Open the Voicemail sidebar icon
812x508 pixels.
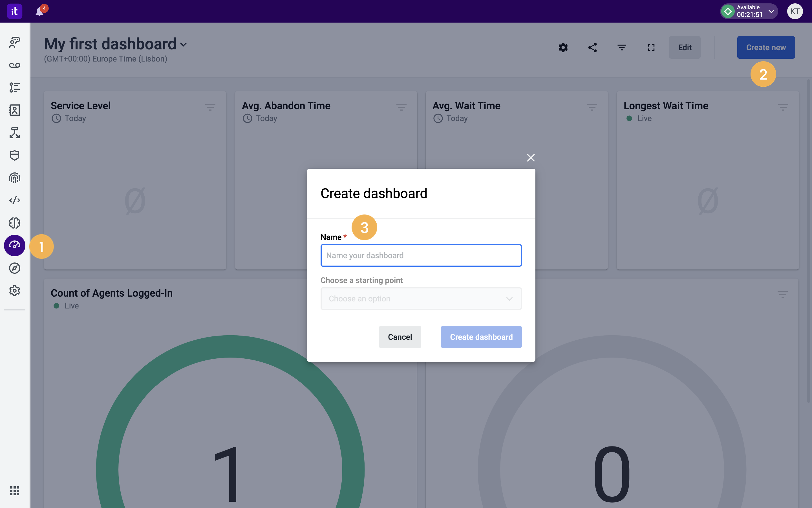pyautogui.click(x=14, y=65)
